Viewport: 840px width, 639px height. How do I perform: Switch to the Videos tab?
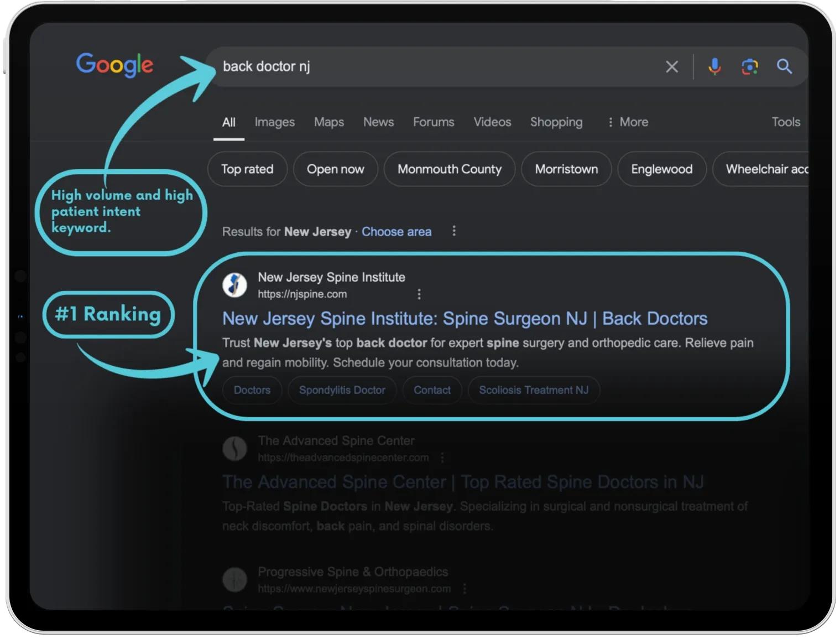click(x=492, y=122)
